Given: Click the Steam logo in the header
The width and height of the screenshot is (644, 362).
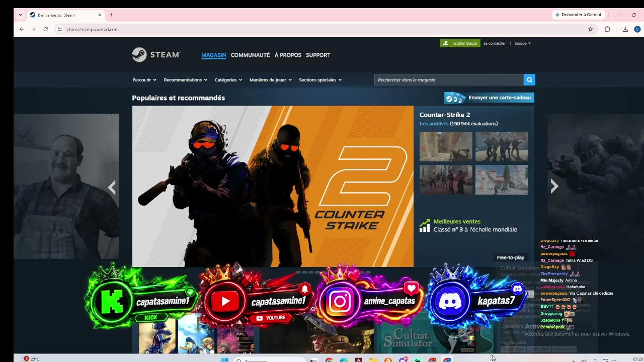Looking at the screenshot, I should (x=156, y=55).
